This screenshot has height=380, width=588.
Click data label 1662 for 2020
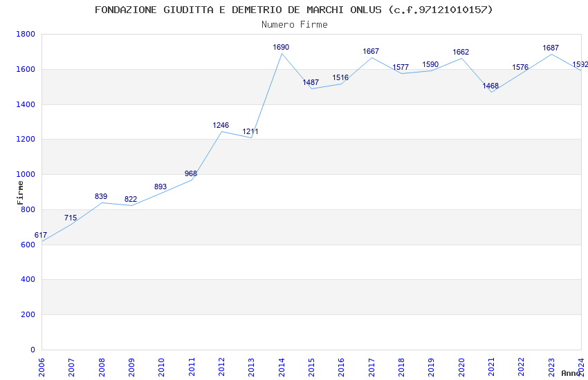[x=461, y=52]
